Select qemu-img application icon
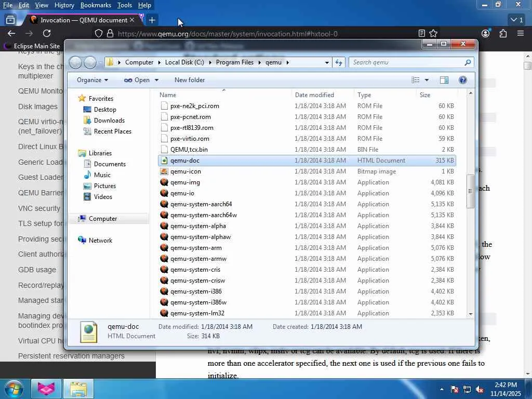 click(164, 182)
